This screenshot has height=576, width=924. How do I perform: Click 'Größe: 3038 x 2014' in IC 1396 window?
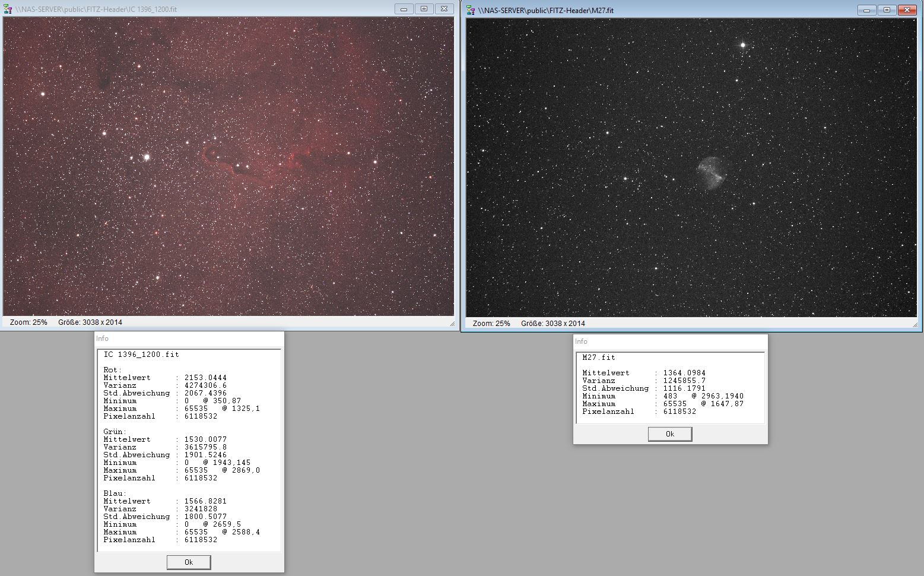pyautogui.click(x=90, y=322)
